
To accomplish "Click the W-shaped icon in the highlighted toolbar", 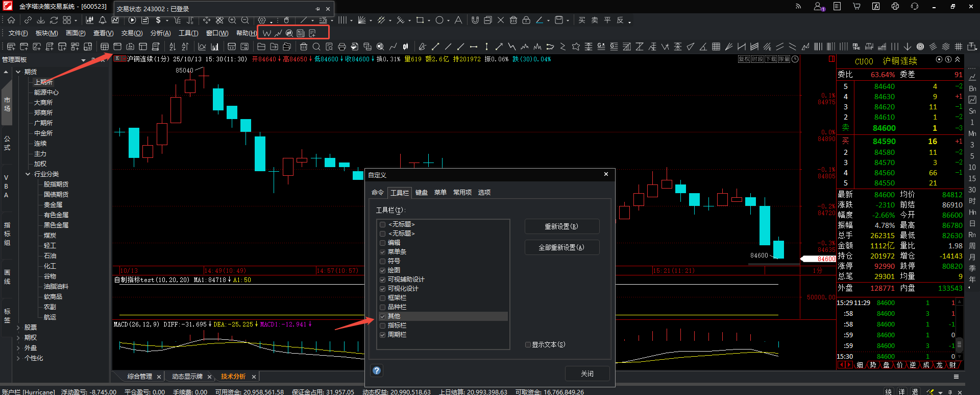I will pos(266,33).
